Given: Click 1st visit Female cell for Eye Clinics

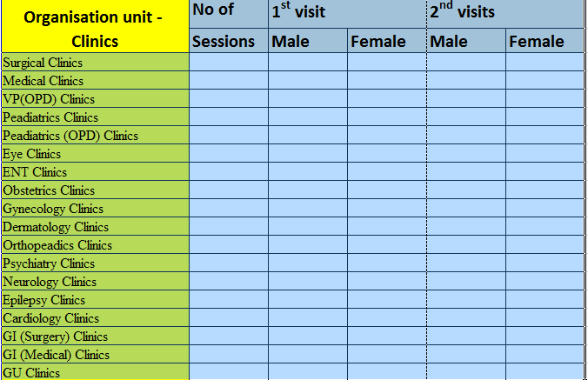Looking at the screenshot, I should [x=386, y=154].
